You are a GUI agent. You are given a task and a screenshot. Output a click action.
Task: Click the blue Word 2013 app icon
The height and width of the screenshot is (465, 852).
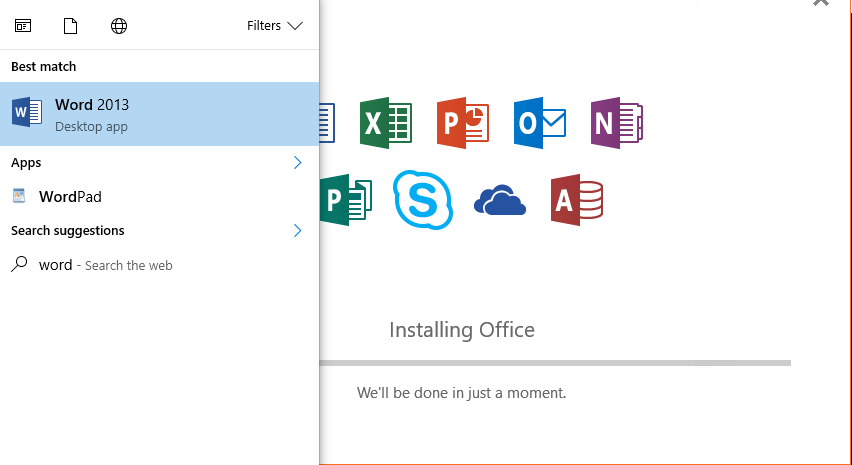tap(27, 112)
